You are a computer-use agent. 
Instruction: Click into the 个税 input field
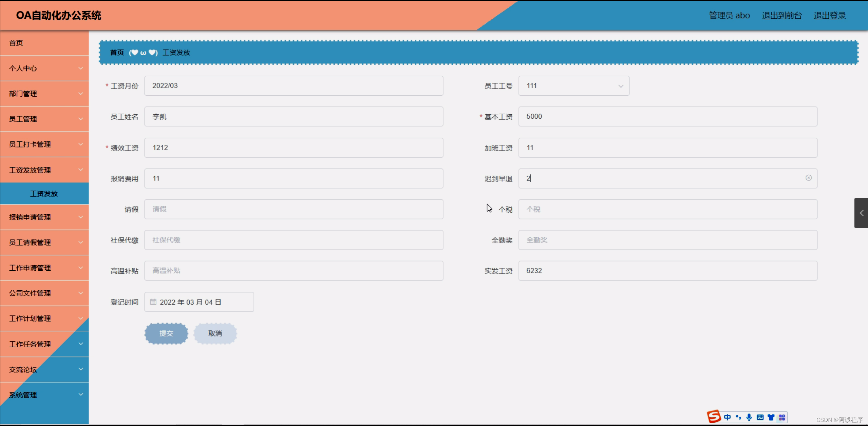667,209
